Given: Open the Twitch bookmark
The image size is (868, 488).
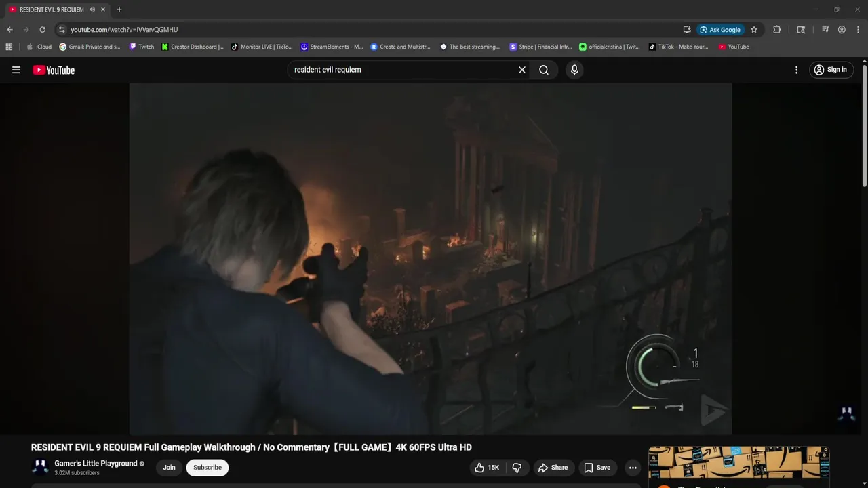Looking at the screenshot, I should tap(142, 47).
